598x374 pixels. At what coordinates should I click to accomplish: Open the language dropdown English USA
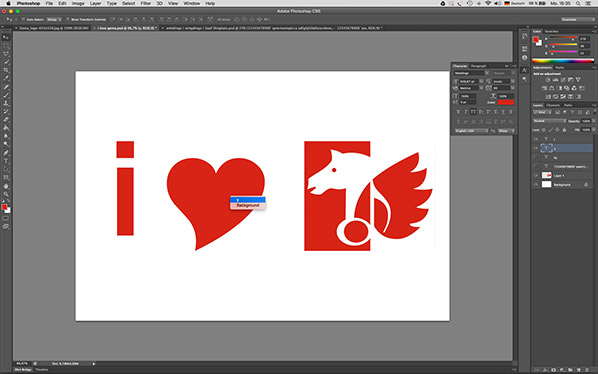pyautogui.click(x=471, y=131)
